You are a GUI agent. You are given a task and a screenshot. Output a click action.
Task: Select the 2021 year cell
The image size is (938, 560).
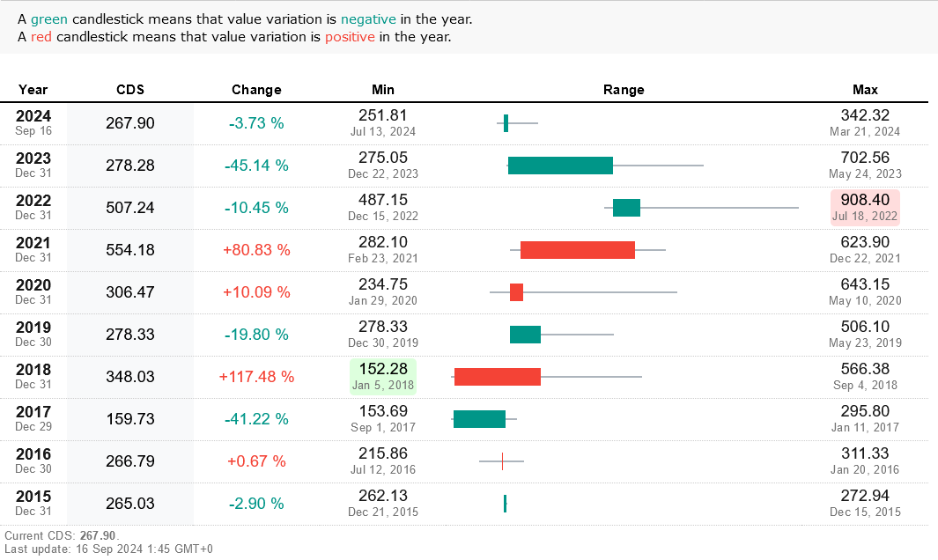click(33, 249)
